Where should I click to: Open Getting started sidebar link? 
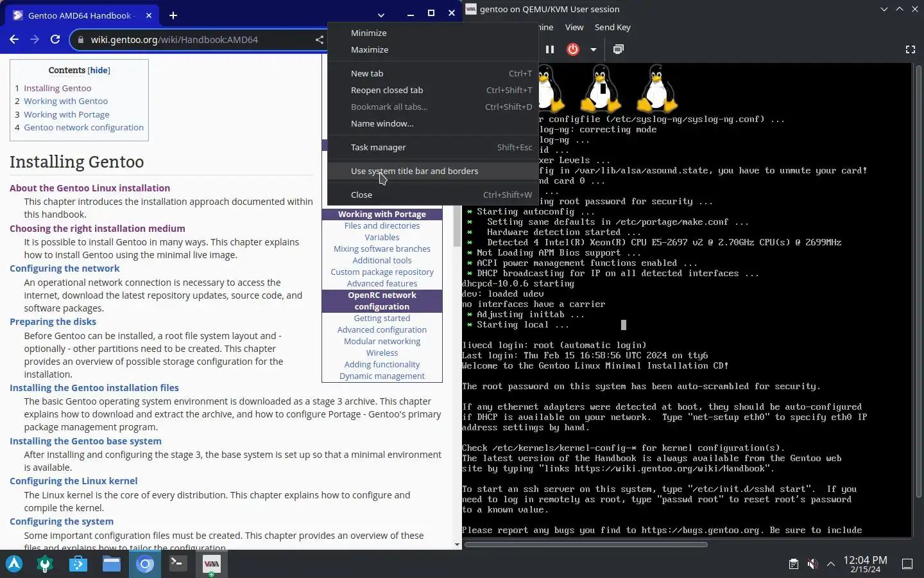[382, 318]
